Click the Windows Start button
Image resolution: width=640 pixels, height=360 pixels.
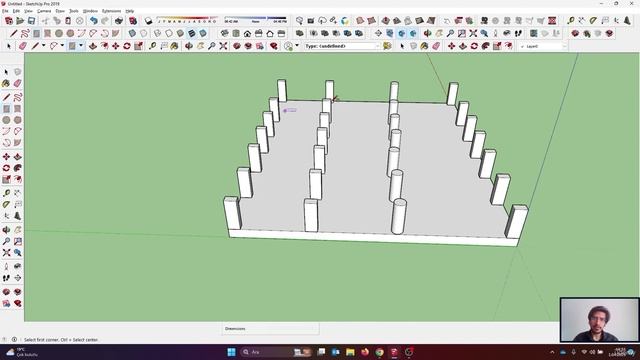tap(231, 352)
